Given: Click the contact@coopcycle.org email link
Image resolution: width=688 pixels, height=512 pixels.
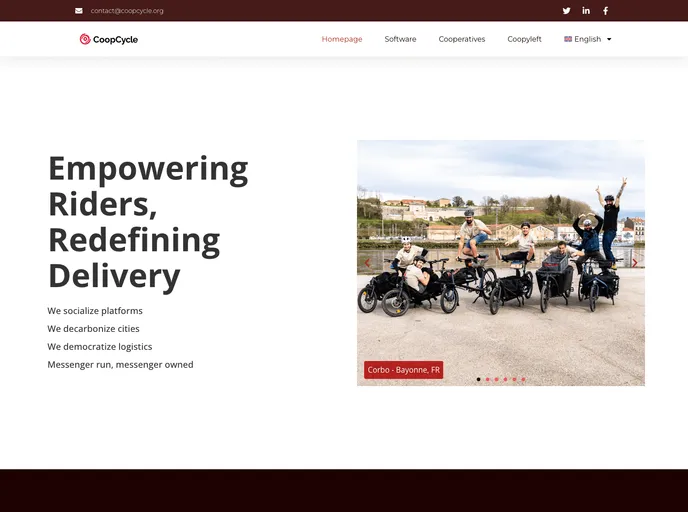Looking at the screenshot, I should tap(127, 11).
